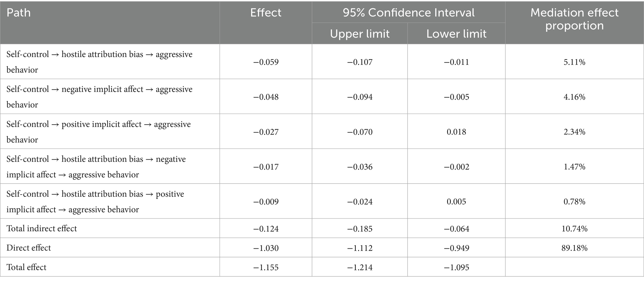Select the Total indirect effect row label
Viewport: 644px width, 282px height.
pos(41,228)
